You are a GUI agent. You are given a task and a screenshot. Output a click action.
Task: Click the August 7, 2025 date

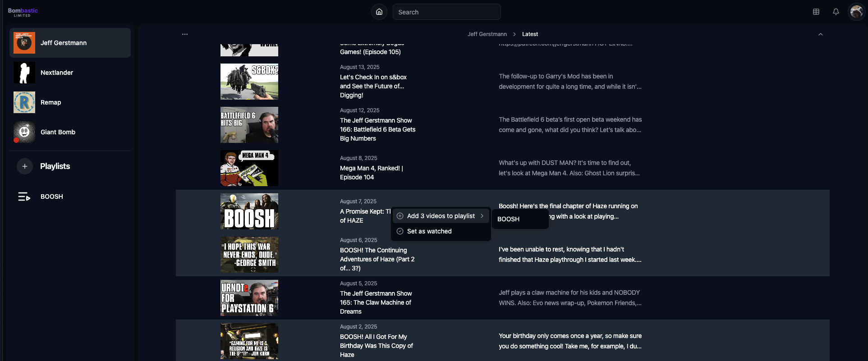358,201
